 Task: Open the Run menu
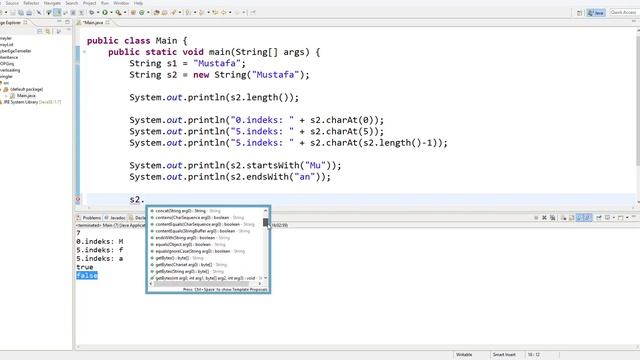tap(105, 3)
